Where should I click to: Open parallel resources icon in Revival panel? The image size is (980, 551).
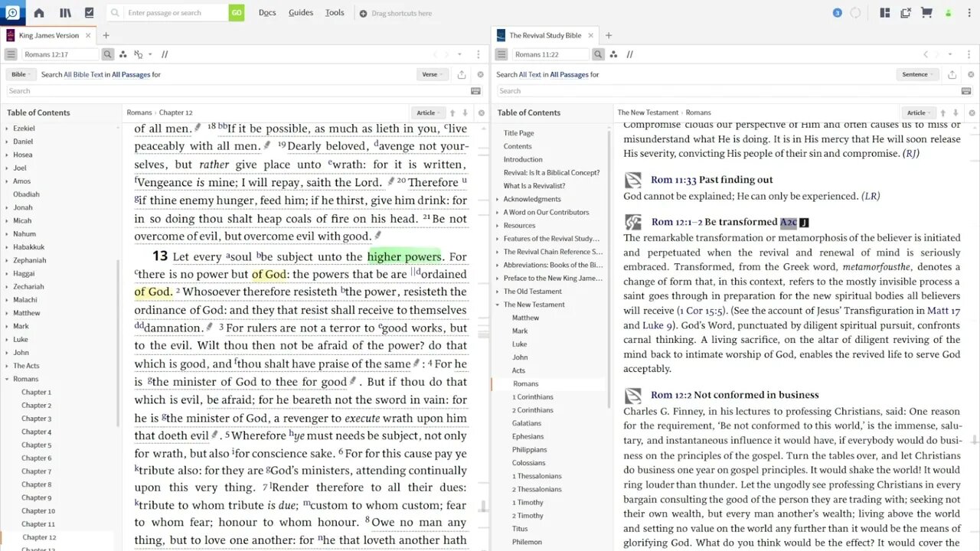click(630, 54)
